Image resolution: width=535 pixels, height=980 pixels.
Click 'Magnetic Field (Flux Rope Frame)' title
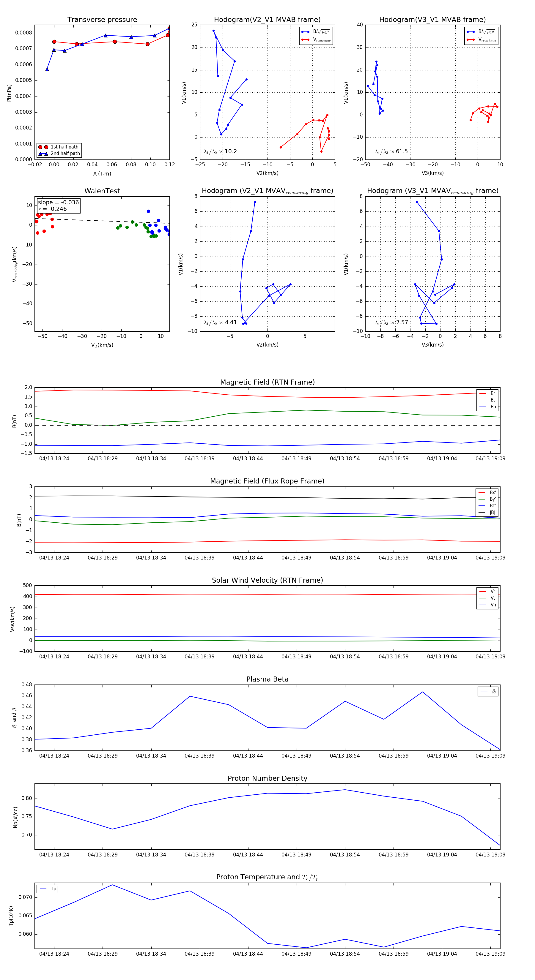click(x=267, y=481)
